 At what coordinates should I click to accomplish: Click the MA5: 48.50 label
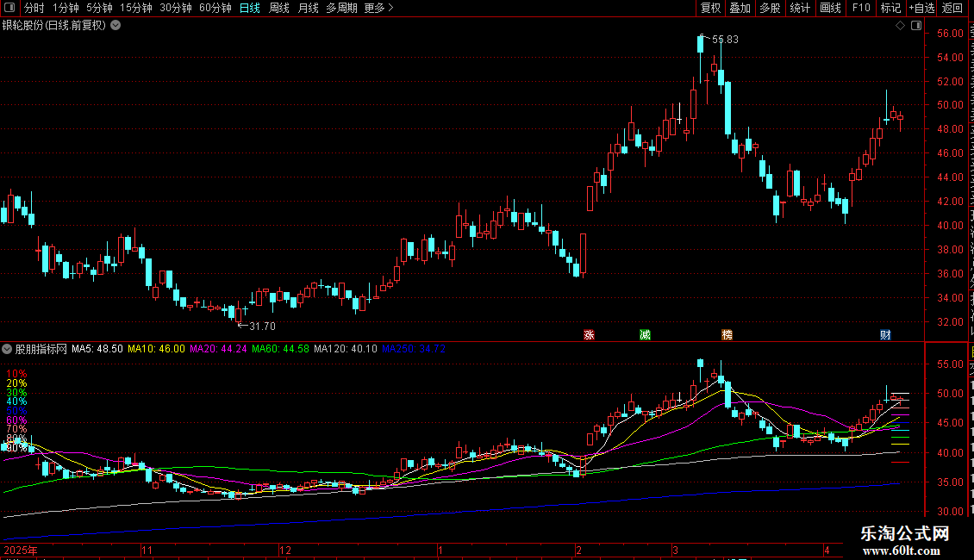click(x=97, y=349)
